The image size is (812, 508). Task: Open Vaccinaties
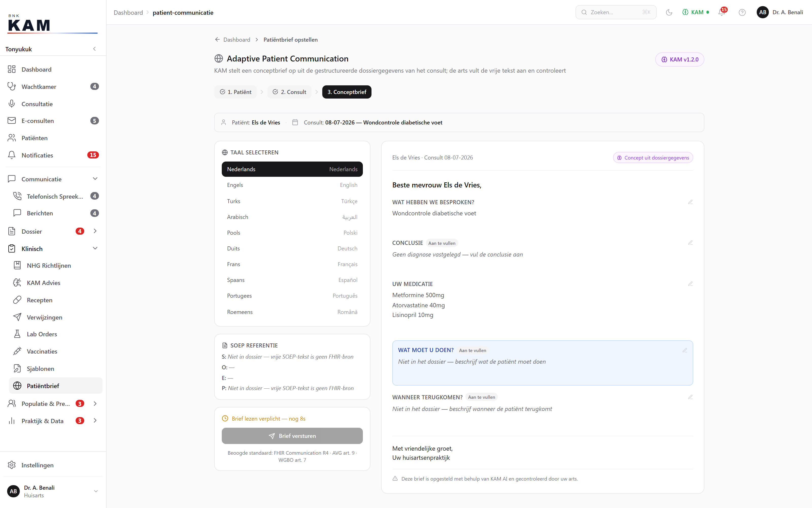[56, 352]
